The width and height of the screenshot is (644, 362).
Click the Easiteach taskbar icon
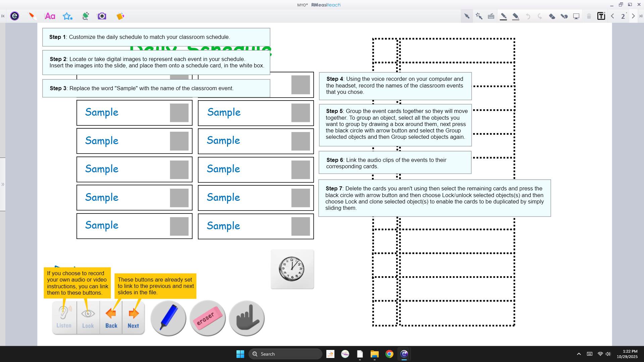point(404,354)
